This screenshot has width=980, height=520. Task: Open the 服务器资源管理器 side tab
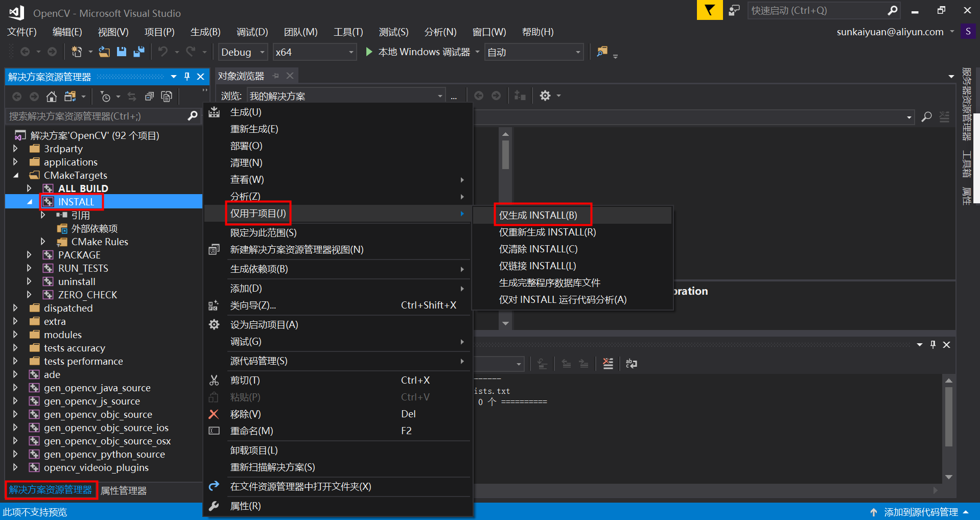[966, 104]
